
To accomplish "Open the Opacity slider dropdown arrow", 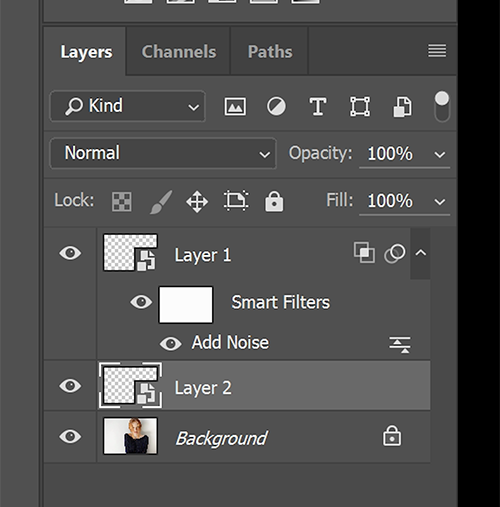I will point(440,154).
